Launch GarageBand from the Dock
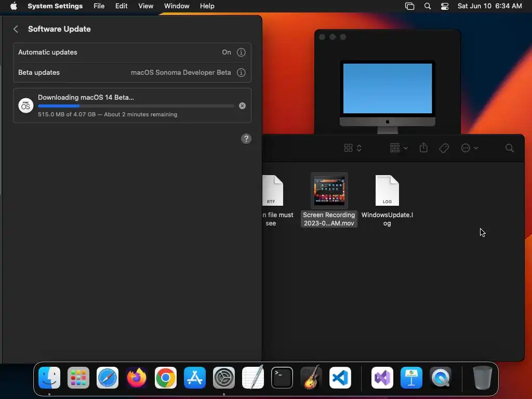The width and height of the screenshot is (532, 399). pyautogui.click(x=311, y=377)
